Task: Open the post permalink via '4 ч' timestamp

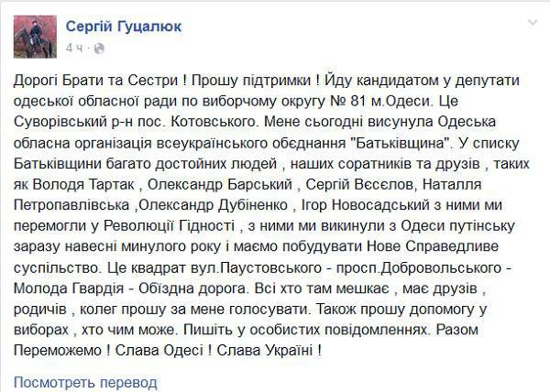Action: (74, 48)
